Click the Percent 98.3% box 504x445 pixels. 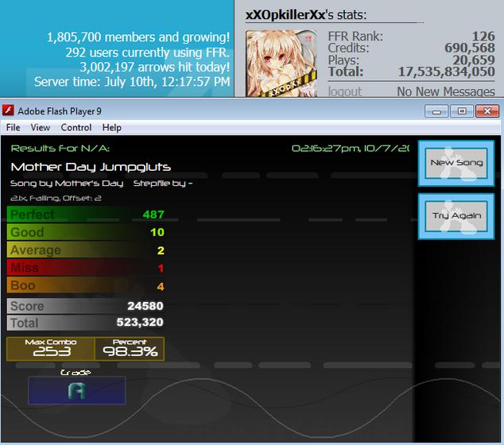(x=130, y=349)
